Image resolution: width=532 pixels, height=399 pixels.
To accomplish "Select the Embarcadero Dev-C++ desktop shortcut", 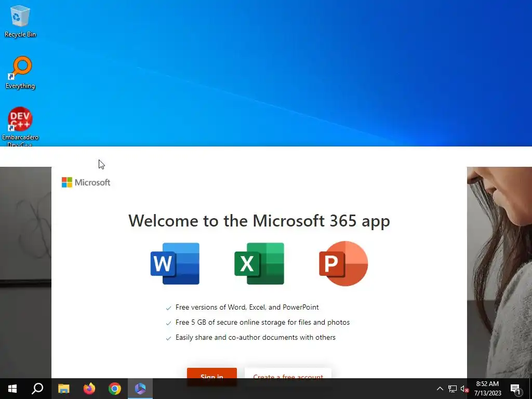I will pos(20,126).
